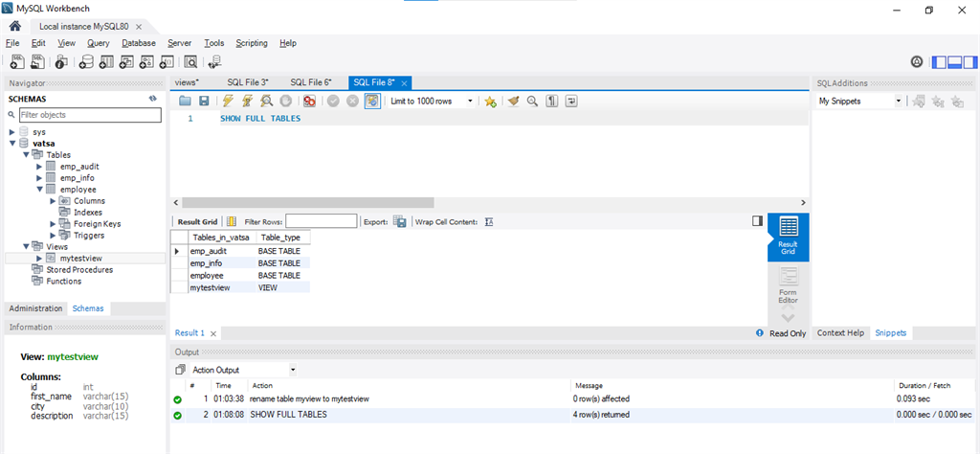
Task: Export recordset to external file
Action: pos(400,221)
